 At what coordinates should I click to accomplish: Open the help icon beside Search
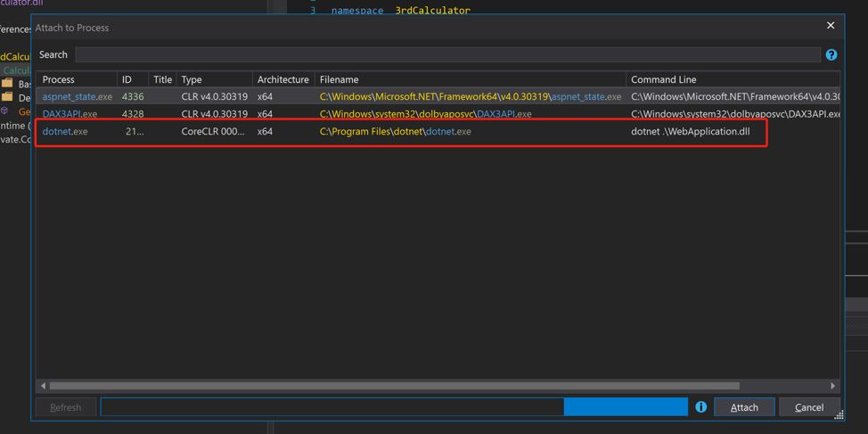pos(831,54)
